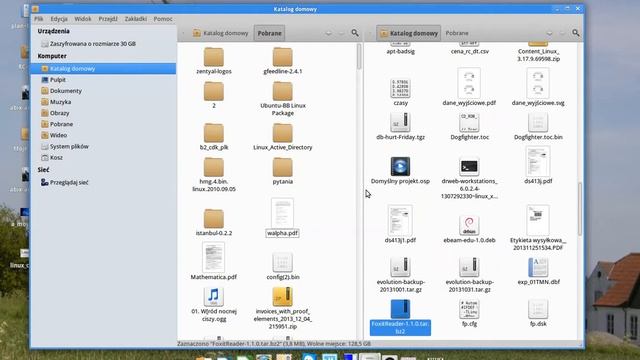The height and width of the screenshot is (360, 640).
Task: Select the b2_cdk_plk folder
Action: [x=214, y=133]
